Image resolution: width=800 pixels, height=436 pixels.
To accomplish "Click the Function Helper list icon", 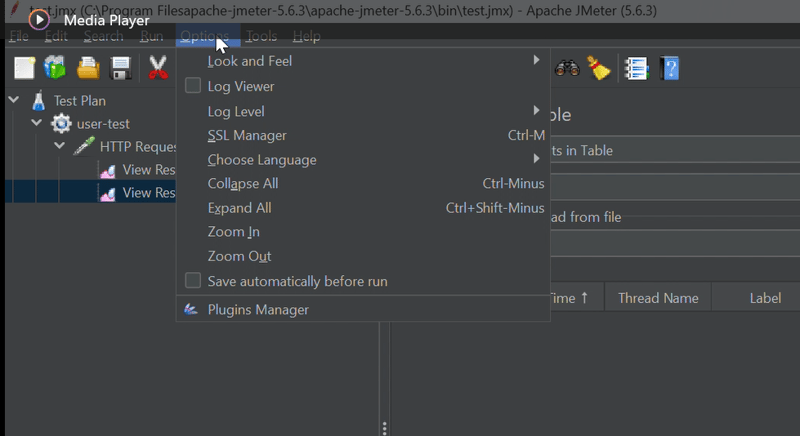I will click(x=636, y=68).
